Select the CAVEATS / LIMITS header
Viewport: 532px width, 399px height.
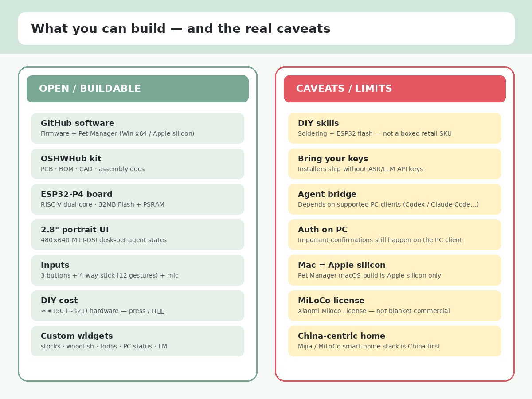[x=395, y=89]
